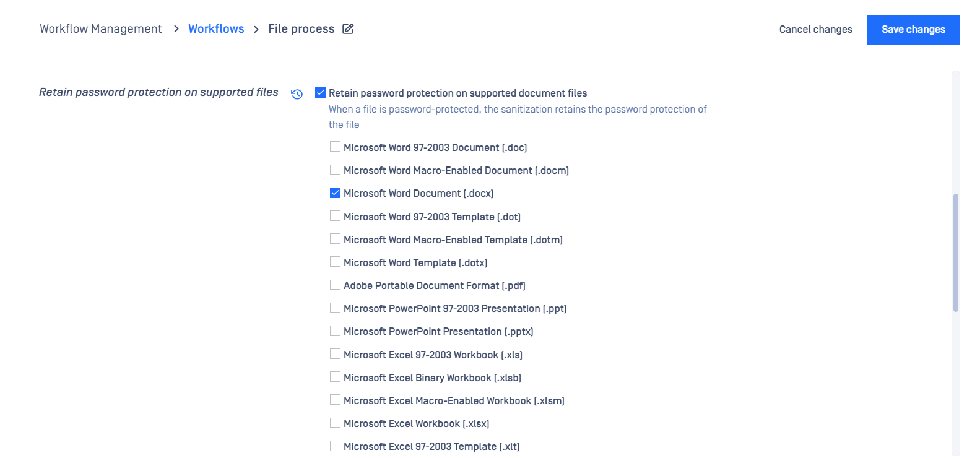Enable Microsoft PowerPoint Presentation (.pptx)
The width and height of the screenshot is (980, 458).
(x=335, y=331)
